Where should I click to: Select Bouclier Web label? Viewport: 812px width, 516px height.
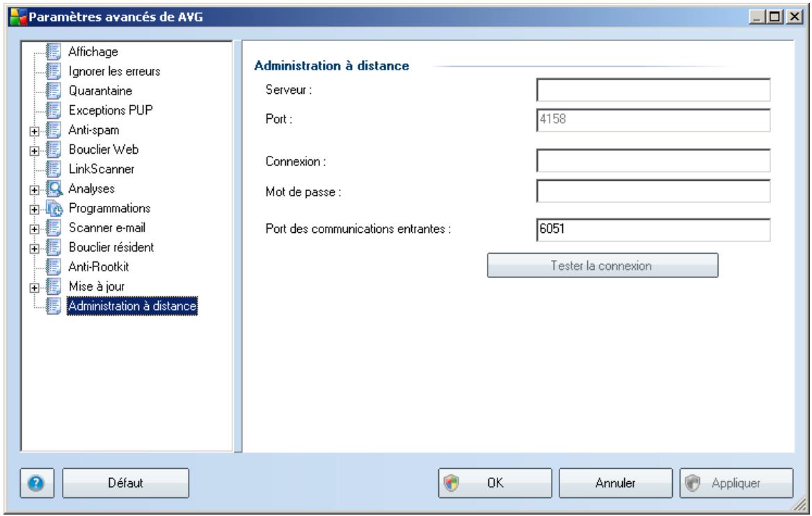click(104, 150)
